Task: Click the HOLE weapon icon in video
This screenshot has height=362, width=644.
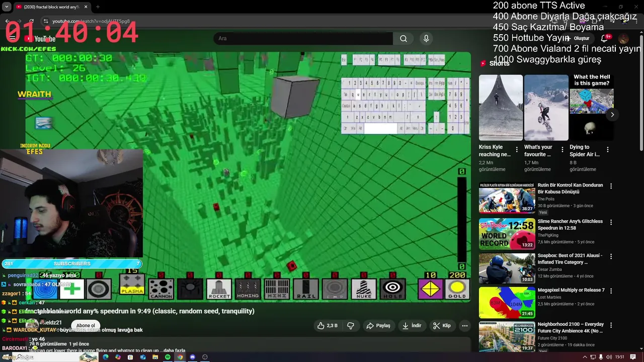Action: pyautogui.click(x=393, y=289)
